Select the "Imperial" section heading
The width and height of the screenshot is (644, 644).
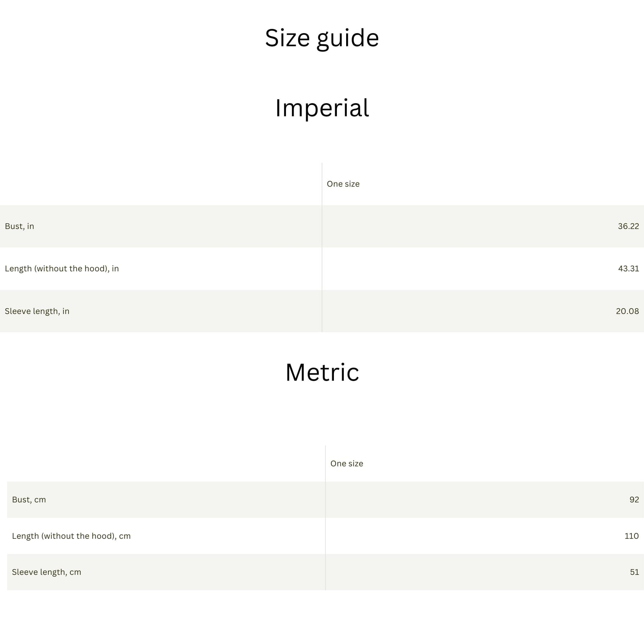pos(322,108)
